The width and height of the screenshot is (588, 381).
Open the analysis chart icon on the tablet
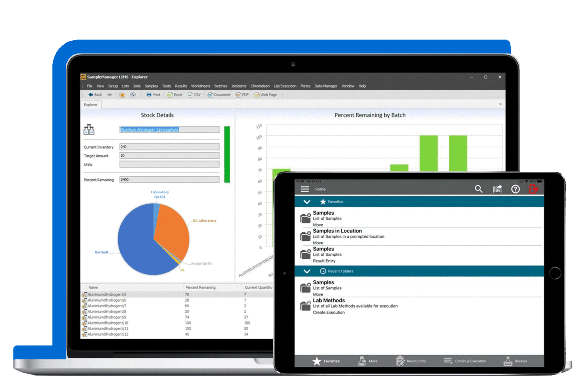coord(497,189)
